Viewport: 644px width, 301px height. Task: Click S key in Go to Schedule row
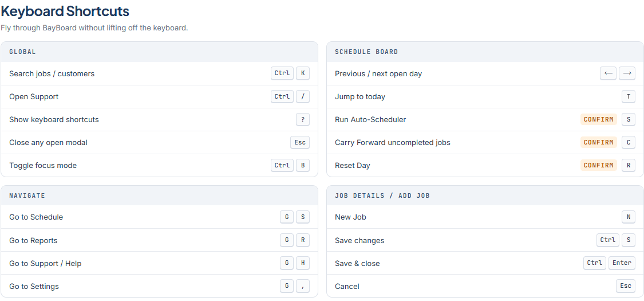coord(303,217)
